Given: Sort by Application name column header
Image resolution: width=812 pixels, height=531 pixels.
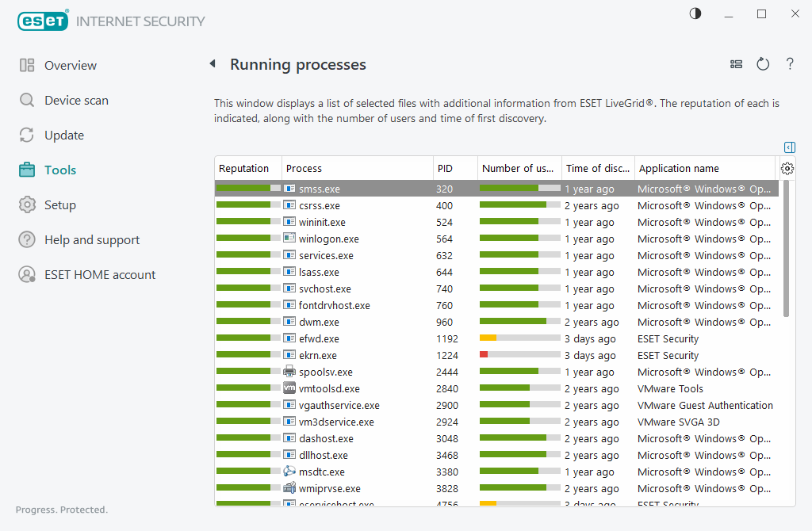Looking at the screenshot, I should tap(705, 168).
